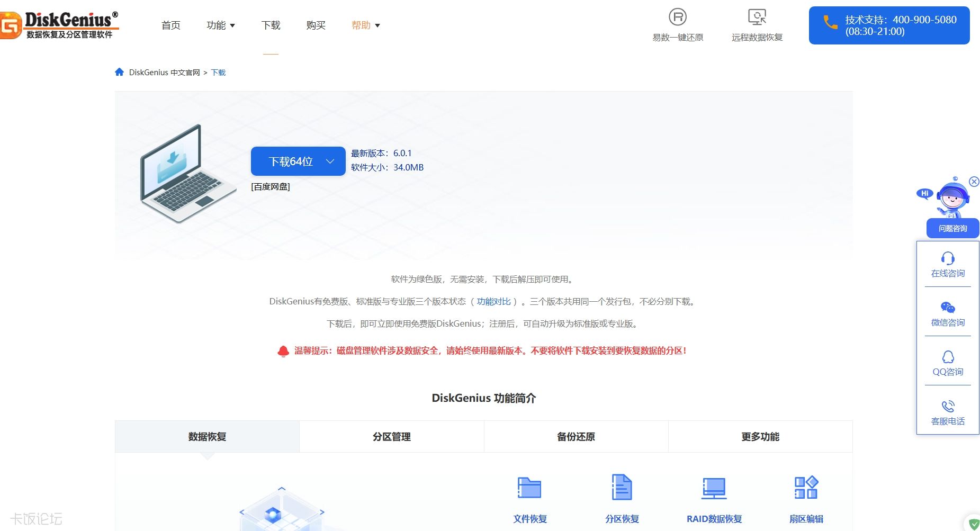Click the QQ咨询 penguin icon
980x531 pixels.
[948, 356]
